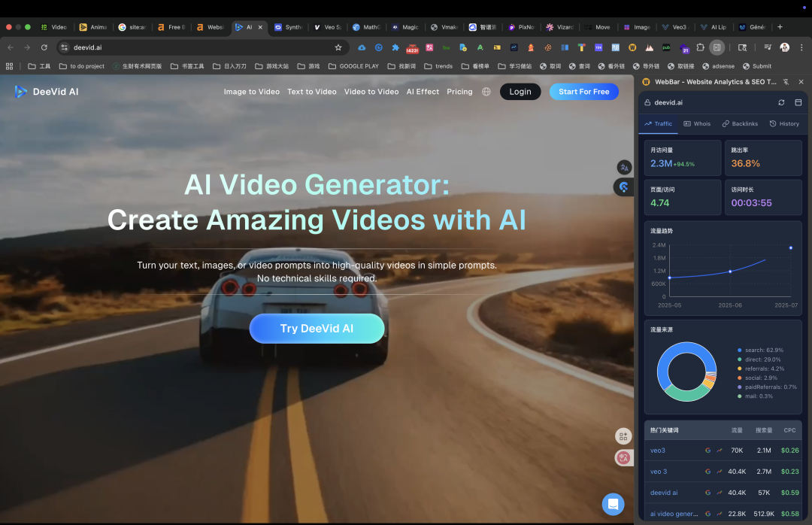Close the WebBar side panel

[x=801, y=82]
